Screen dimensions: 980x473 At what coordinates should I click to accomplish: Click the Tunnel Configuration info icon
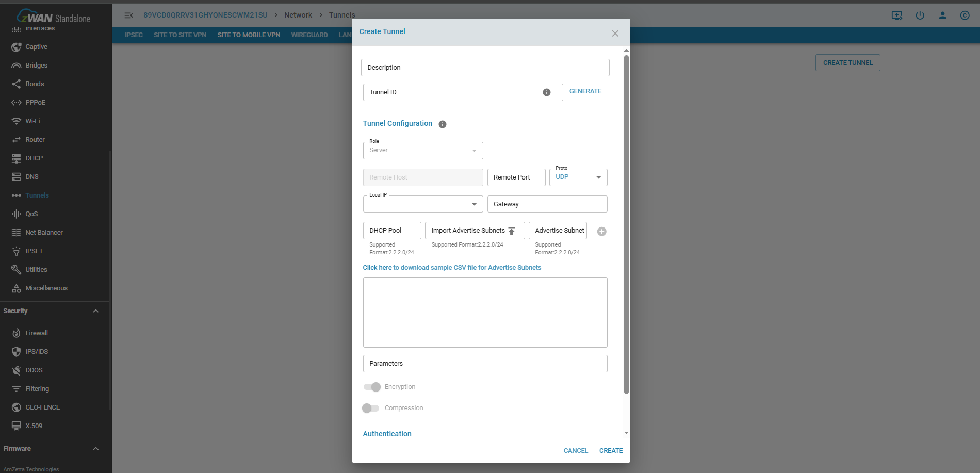click(442, 124)
